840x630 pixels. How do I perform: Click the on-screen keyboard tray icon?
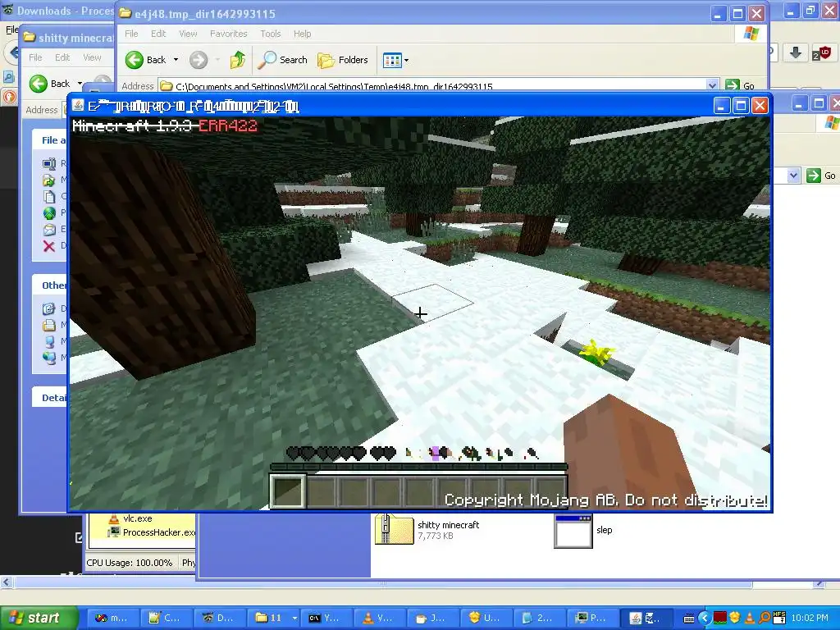pos(689,619)
